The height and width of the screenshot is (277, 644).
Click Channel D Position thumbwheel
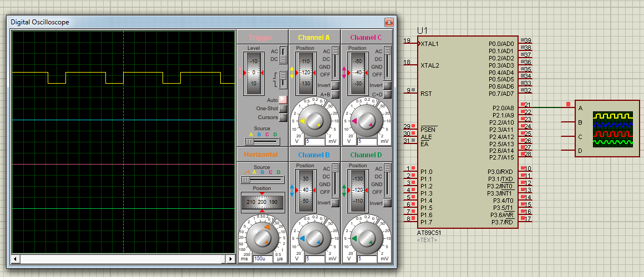(x=358, y=191)
